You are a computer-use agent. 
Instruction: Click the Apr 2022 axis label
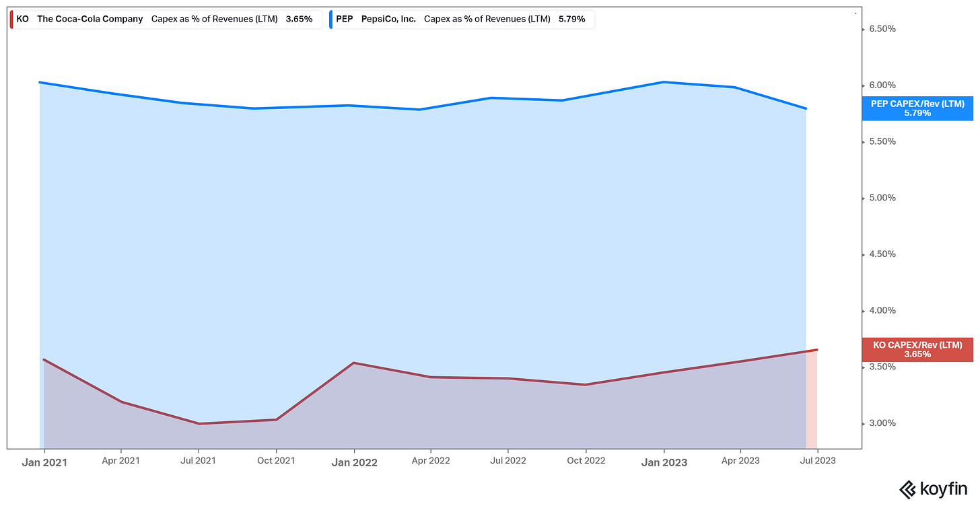pos(431,461)
